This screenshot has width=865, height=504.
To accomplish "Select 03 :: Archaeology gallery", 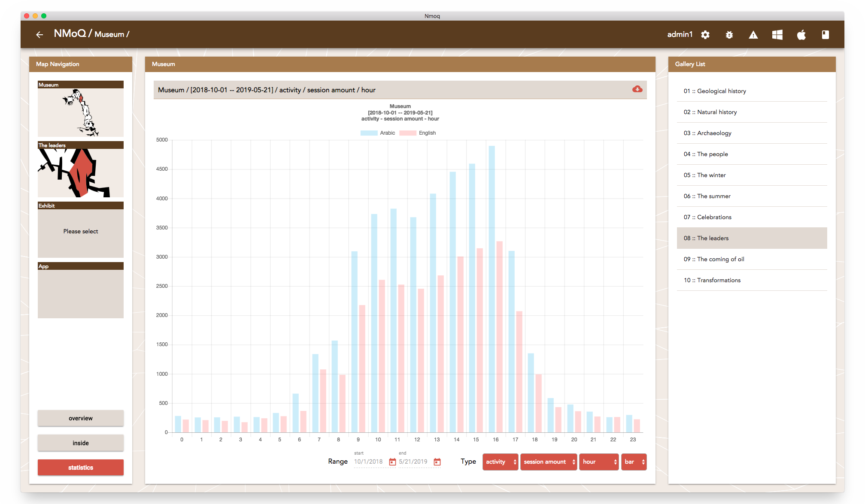I will coord(752,133).
